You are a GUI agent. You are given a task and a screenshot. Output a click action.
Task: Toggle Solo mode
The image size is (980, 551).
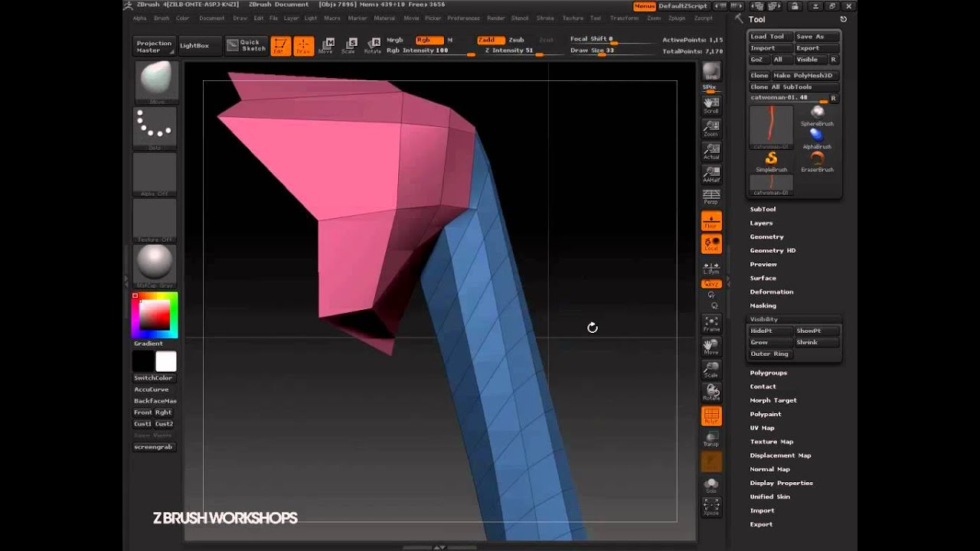tap(711, 484)
